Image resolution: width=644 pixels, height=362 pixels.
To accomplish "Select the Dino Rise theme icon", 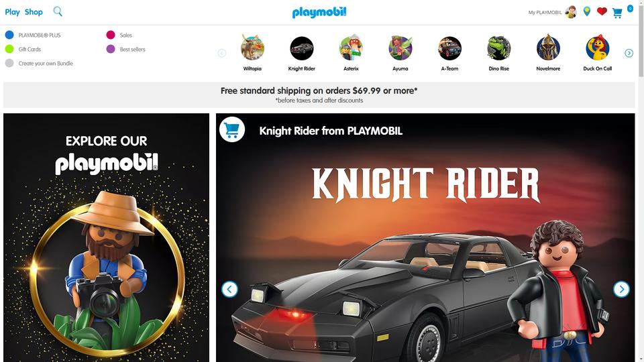I will (498, 48).
